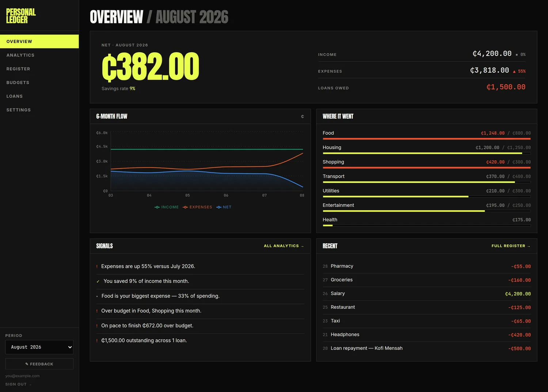This screenshot has height=392, width=548.
Task: Click the Personal Ledger logo
Action: (21, 16)
